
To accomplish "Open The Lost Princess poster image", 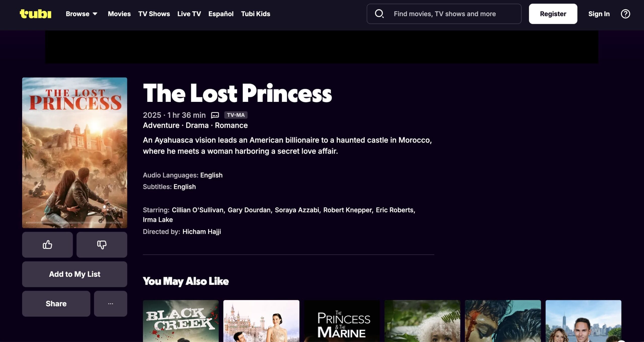I will pos(74,153).
